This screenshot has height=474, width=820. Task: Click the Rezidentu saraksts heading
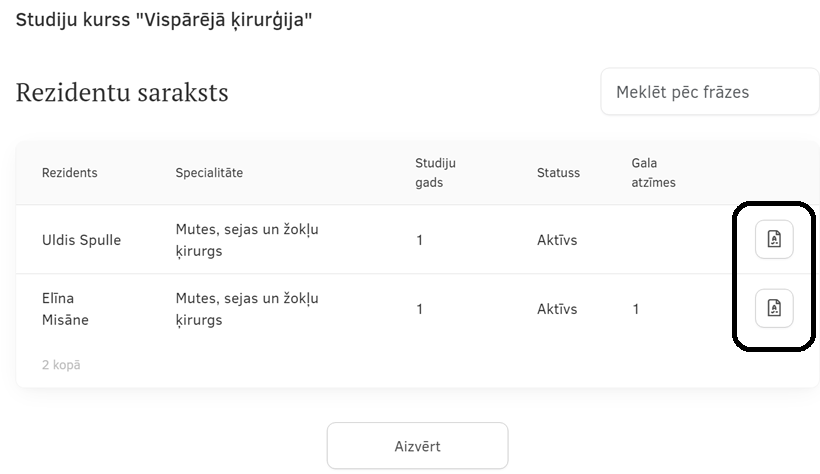(122, 92)
